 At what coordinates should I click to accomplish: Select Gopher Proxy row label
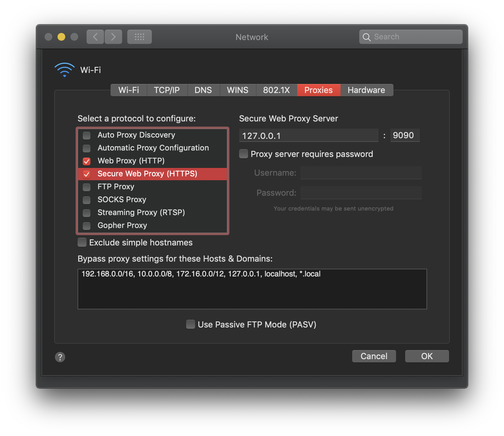pos(122,225)
